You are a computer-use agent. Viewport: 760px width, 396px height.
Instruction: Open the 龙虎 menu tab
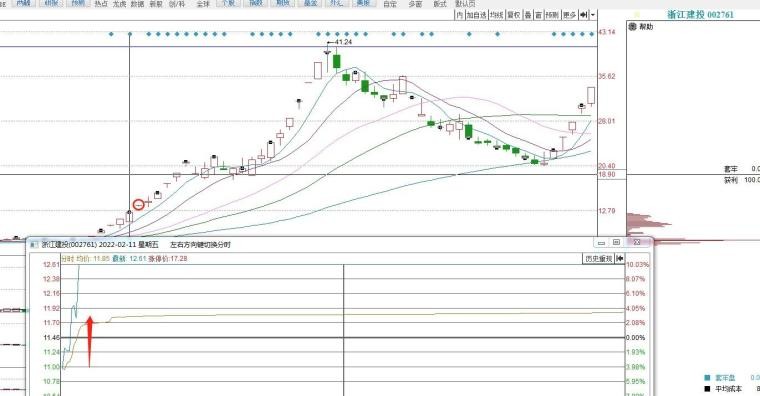tap(120, 4)
